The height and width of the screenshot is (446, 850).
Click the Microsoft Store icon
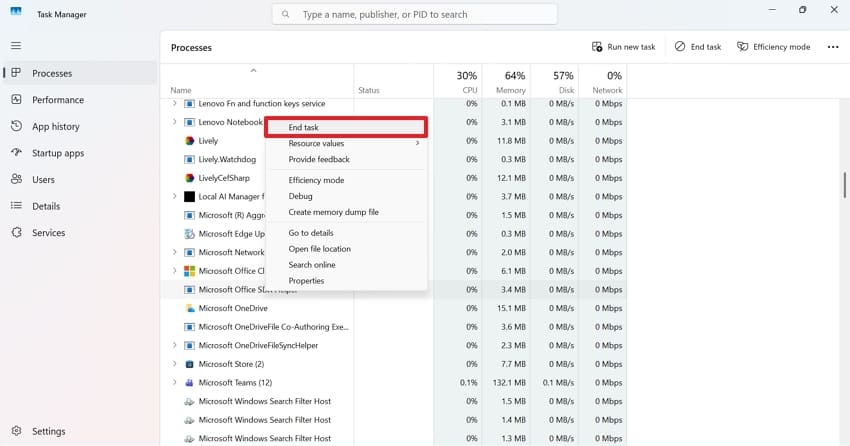coord(189,364)
